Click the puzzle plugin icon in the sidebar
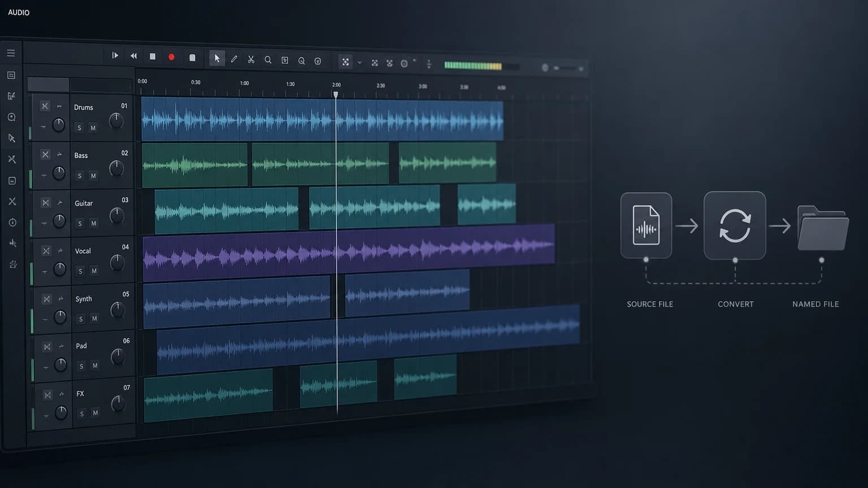Viewport: 868px width, 488px height. pyautogui.click(x=13, y=264)
